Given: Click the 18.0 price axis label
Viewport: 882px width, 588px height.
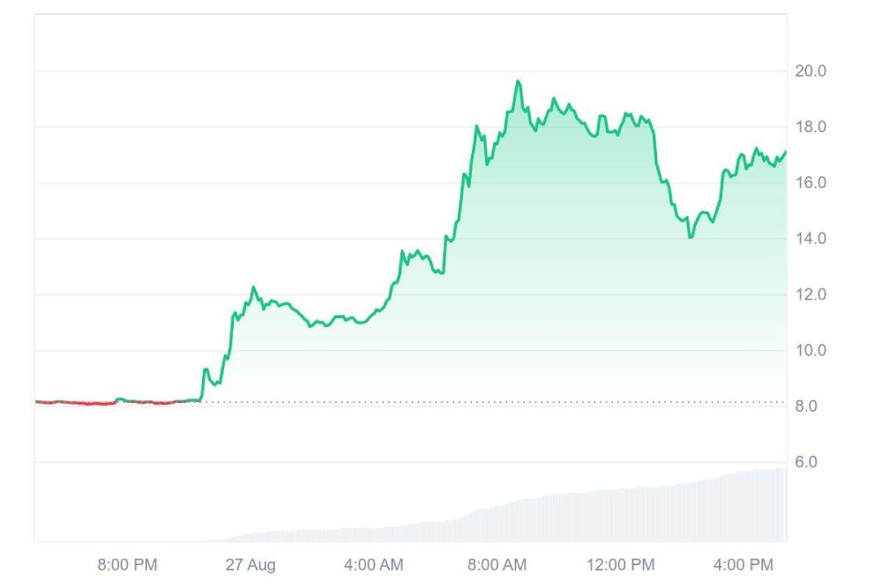Looking at the screenshot, I should [810, 127].
